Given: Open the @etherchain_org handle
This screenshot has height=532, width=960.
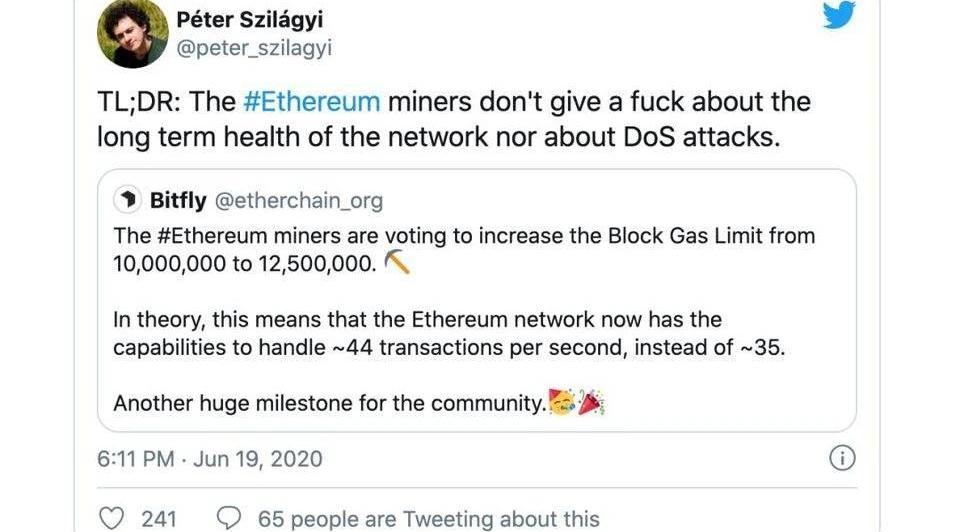Looking at the screenshot, I should pos(294,201).
